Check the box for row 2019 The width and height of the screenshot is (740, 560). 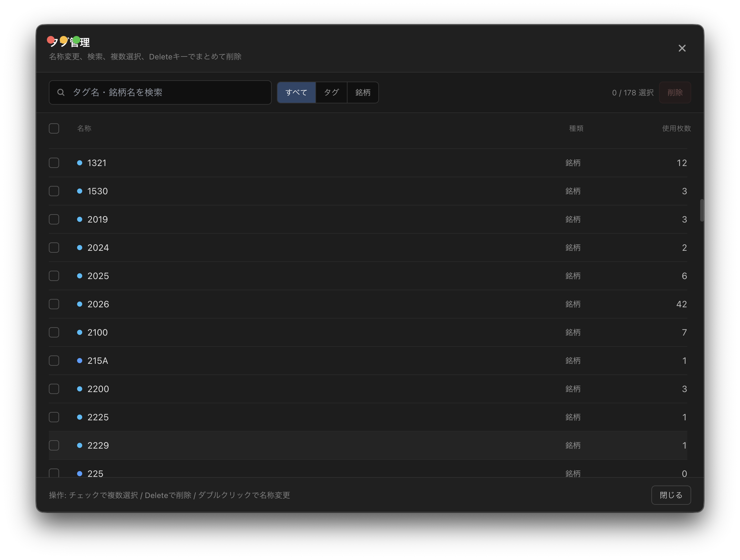(x=54, y=219)
